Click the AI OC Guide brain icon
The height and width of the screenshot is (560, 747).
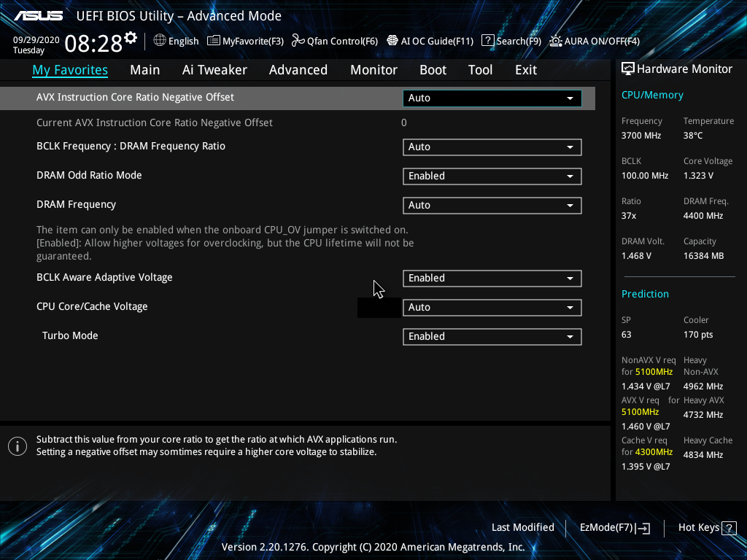[x=392, y=41]
